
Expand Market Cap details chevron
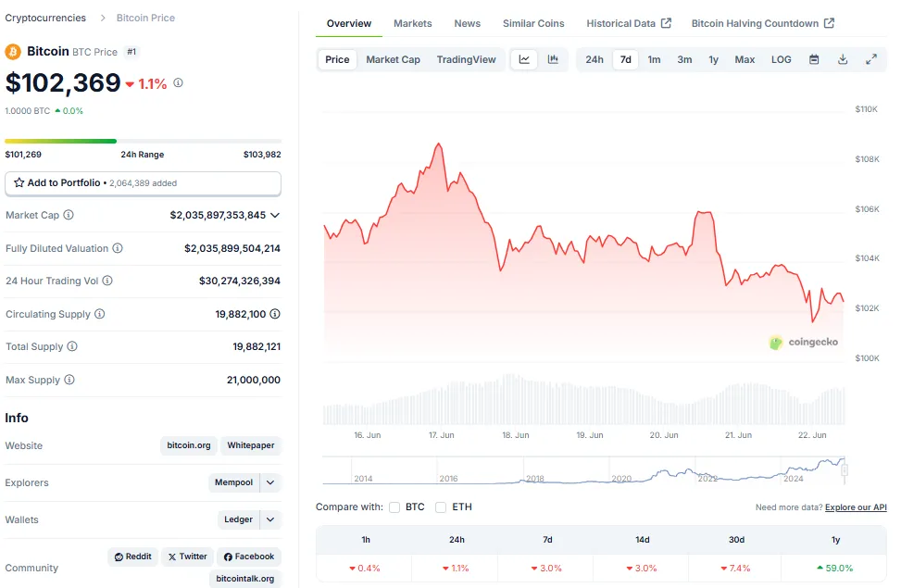tap(275, 215)
